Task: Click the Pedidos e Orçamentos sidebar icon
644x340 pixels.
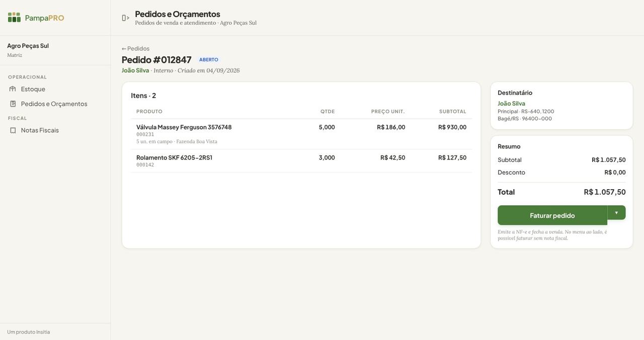Action: [13, 104]
